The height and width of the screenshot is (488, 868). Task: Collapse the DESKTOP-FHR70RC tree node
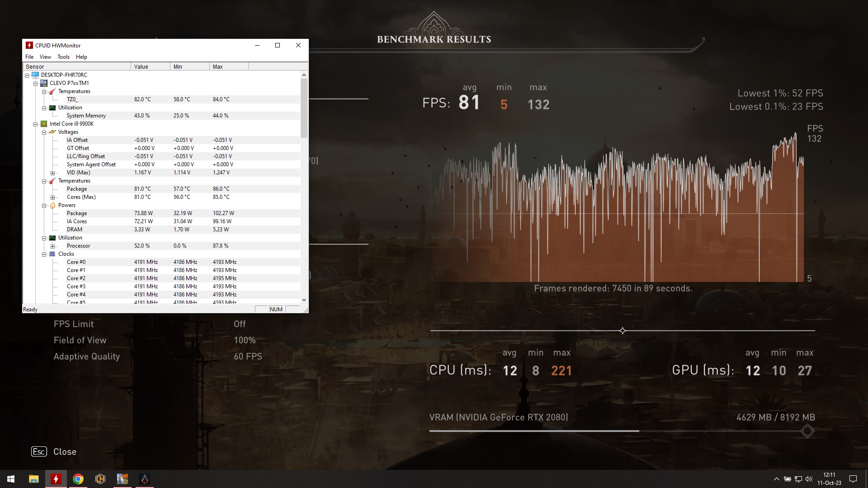(x=27, y=75)
